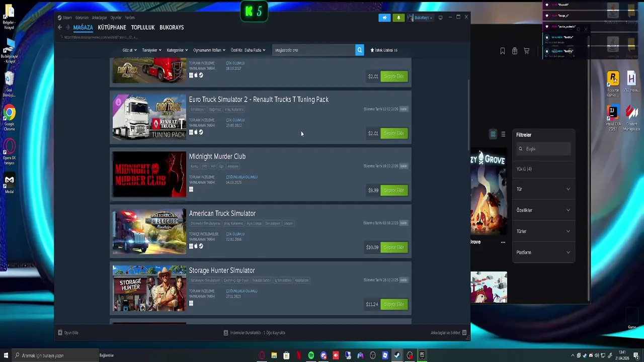
Task: Add Storage Hunter Simulator to cart
Action: 394,304
